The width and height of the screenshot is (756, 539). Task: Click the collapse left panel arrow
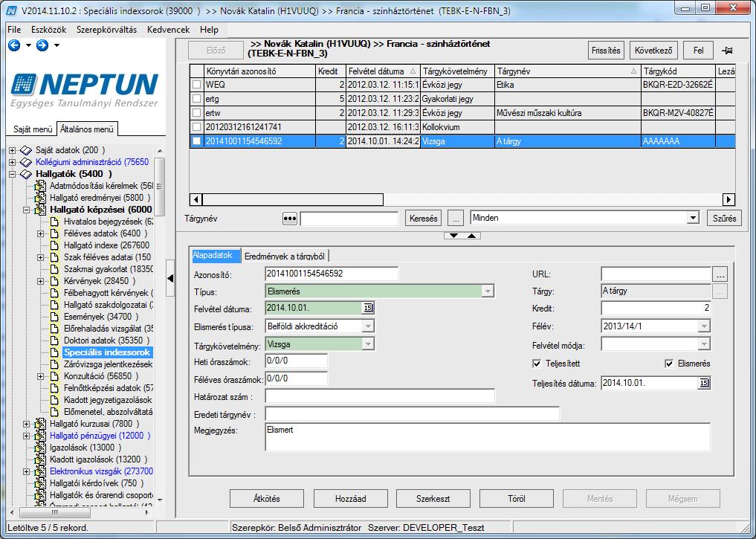click(x=170, y=278)
